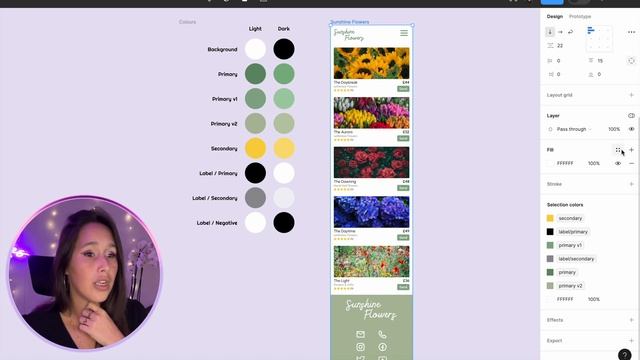The width and height of the screenshot is (640, 360).
Task: Select the tulips product image
Action: coord(371,113)
